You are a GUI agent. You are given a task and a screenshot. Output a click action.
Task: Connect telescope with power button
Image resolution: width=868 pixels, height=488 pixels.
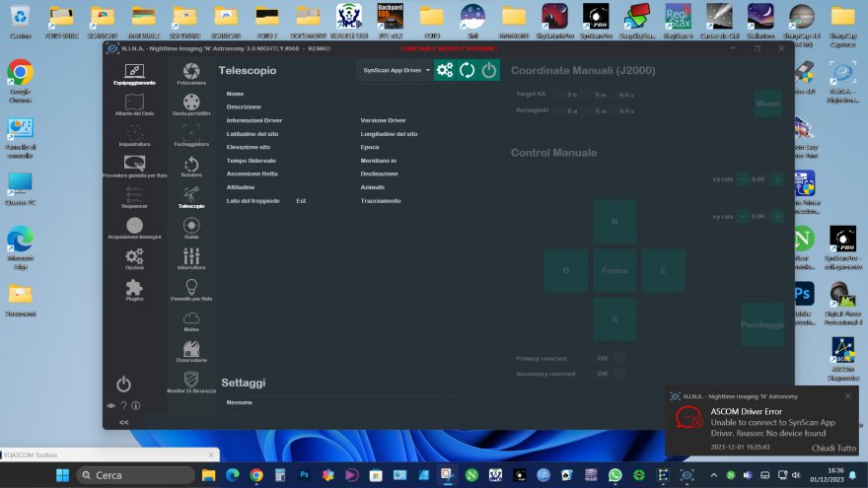coord(489,70)
